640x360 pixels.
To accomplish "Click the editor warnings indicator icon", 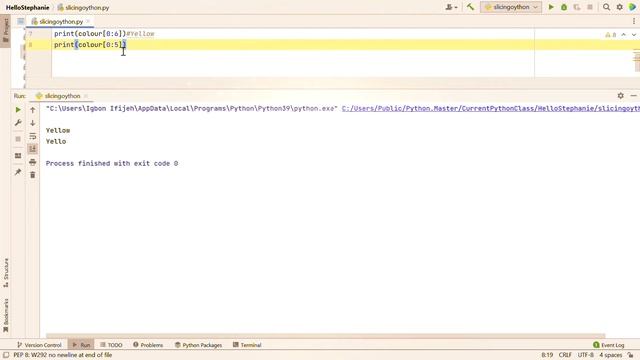I will [x=611, y=35].
